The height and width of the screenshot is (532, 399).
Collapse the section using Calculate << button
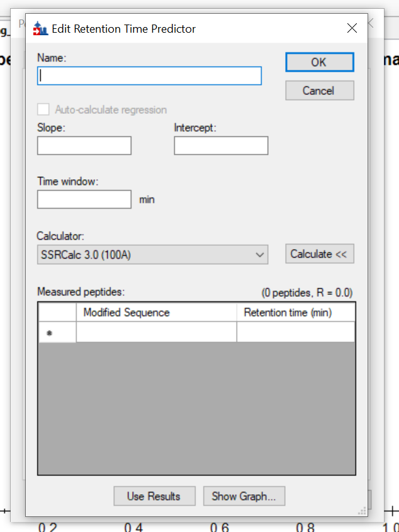pyautogui.click(x=319, y=254)
